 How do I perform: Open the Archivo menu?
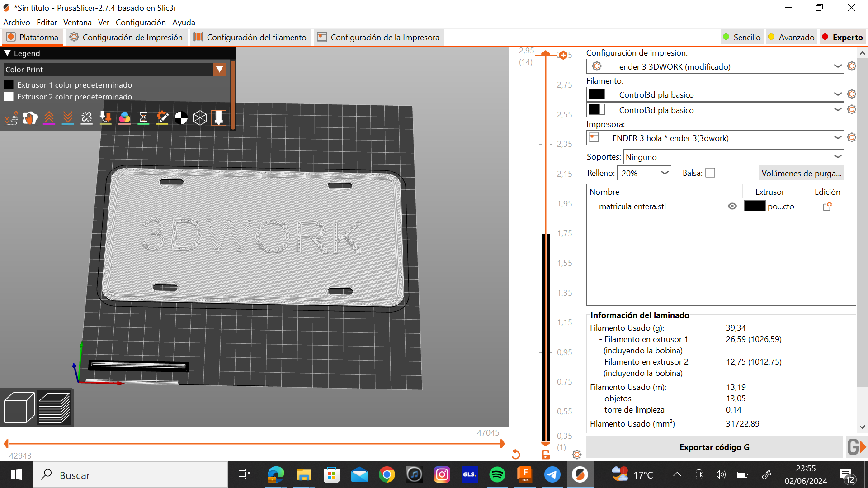point(17,23)
